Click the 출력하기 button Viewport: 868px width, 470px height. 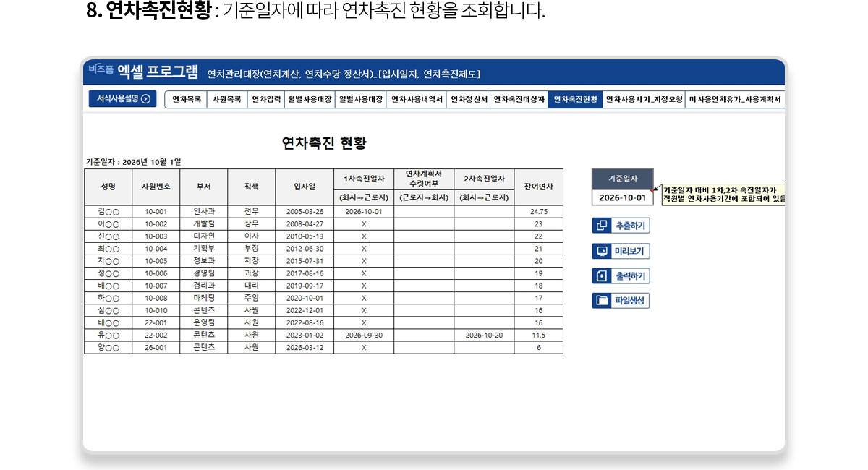(621, 275)
